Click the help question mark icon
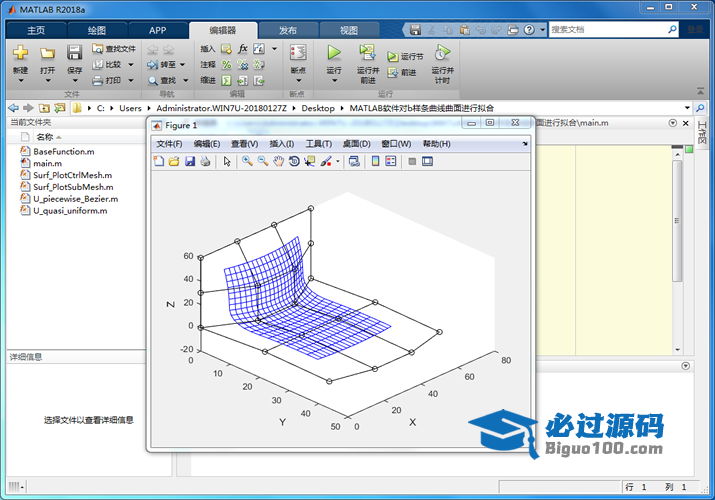The height and width of the screenshot is (500, 715). point(529,30)
